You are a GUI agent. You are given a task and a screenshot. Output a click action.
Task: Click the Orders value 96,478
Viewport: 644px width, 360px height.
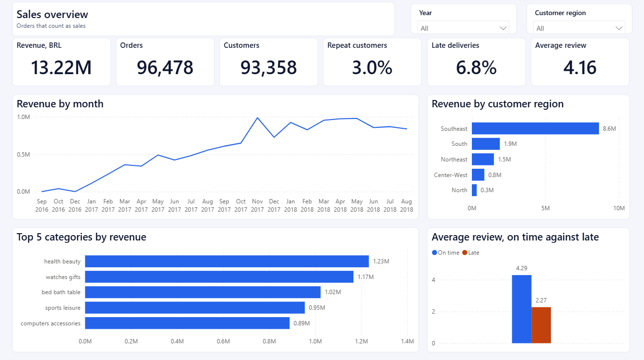165,67
